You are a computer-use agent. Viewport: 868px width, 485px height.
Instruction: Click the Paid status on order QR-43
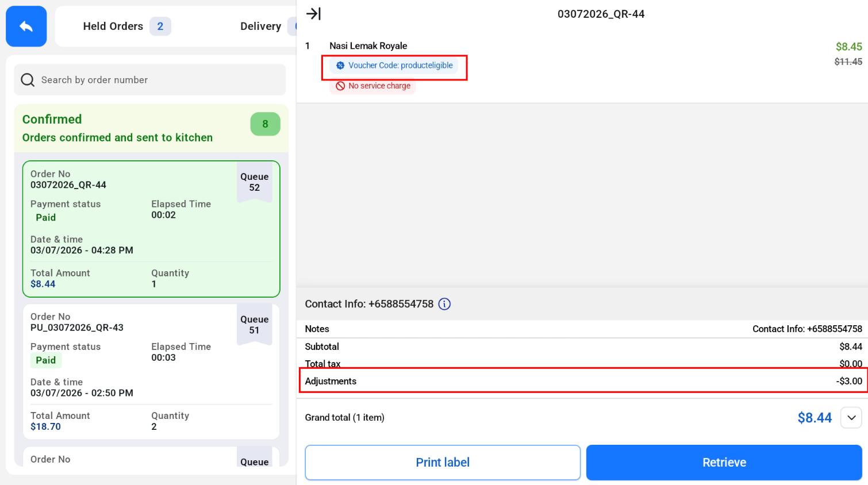[x=46, y=360]
